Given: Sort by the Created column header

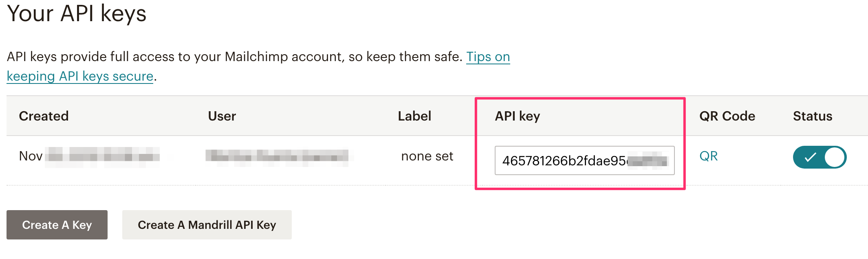Looking at the screenshot, I should [44, 116].
